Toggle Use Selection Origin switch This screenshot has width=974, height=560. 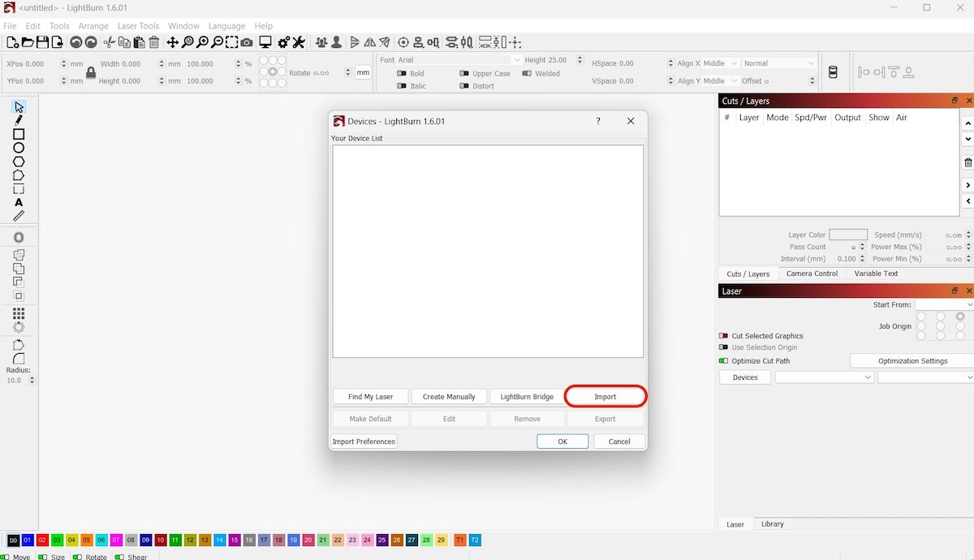723,347
